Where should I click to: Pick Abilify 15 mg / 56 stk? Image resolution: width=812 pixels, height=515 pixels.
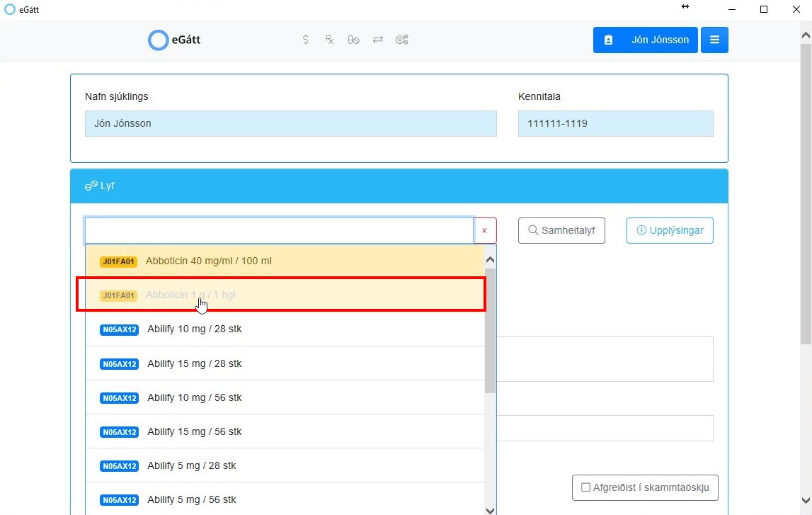pyautogui.click(x=285, y=431)
